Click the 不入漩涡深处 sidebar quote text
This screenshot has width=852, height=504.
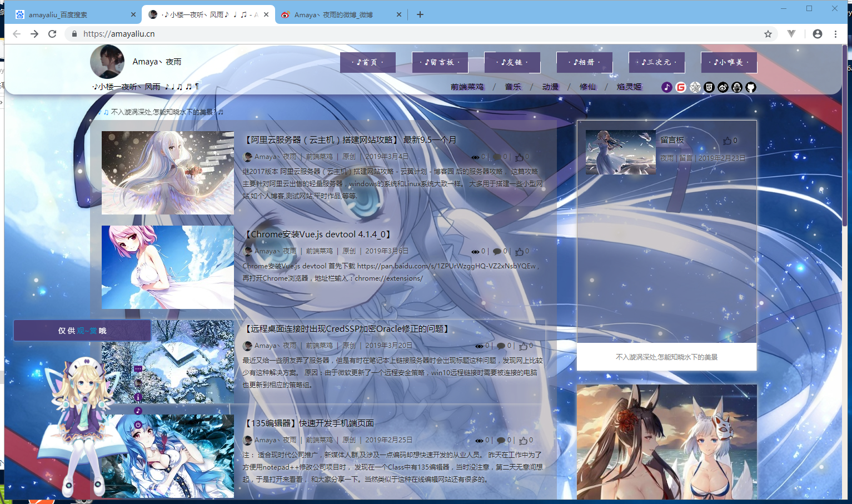[x=666, y=357]
